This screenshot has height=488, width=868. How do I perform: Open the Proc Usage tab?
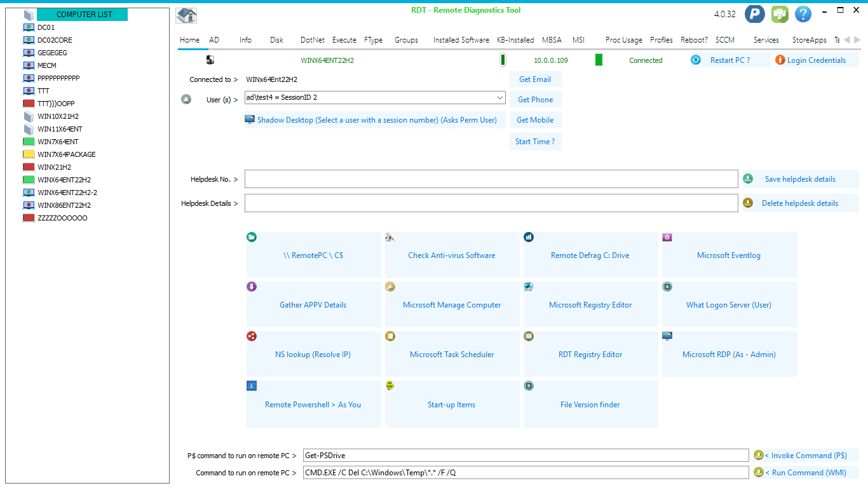coord(624,39)
